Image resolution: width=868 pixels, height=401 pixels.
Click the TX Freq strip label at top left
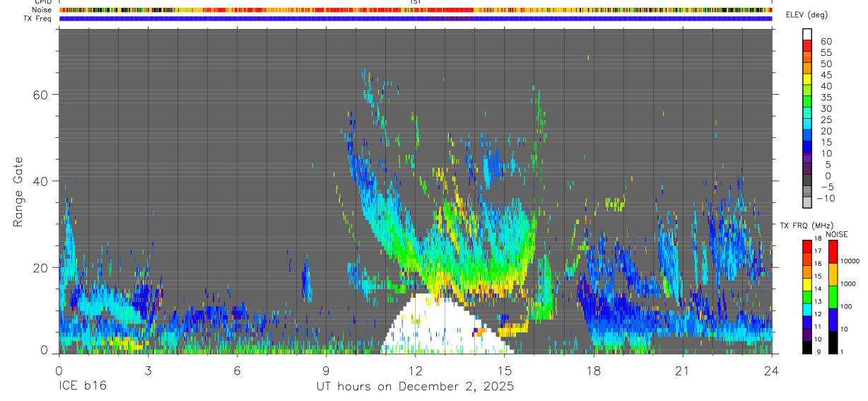point(37,18)
